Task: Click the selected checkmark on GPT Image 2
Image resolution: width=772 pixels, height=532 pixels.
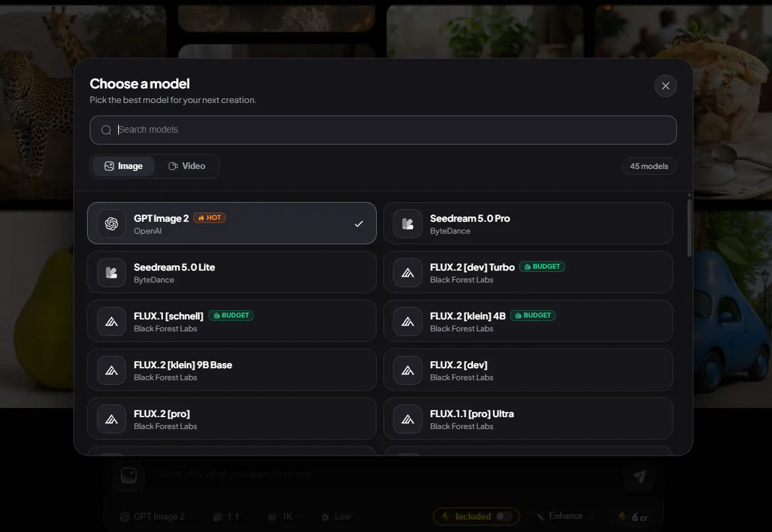Action: [359, 224]
